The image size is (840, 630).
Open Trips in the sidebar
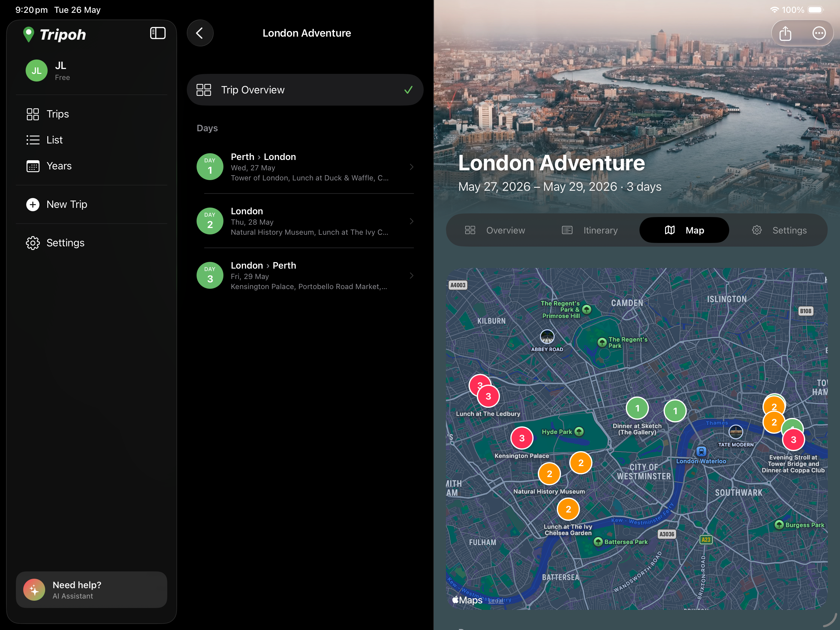[92, 114]
